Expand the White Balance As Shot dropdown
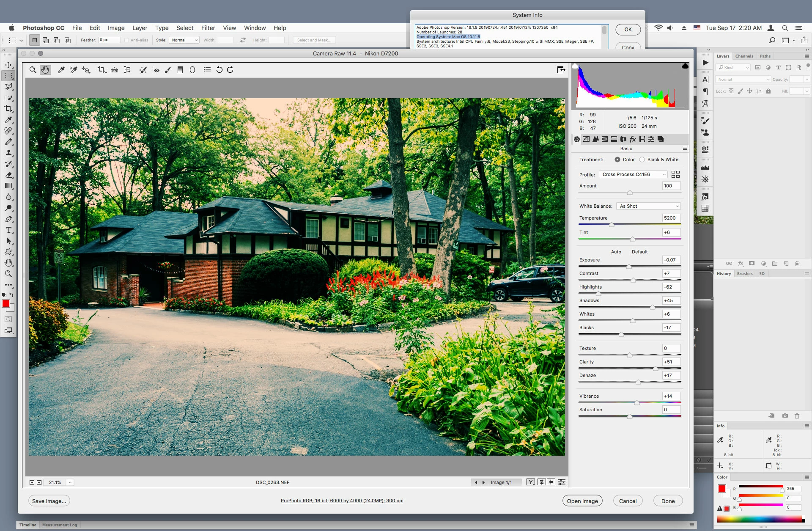Image resolution: width=812 pixels, height=531 pixels. [649, 206]
